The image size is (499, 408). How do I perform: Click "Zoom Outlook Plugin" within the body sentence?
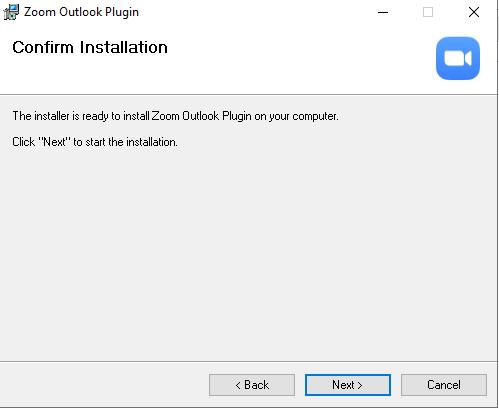[x=201, y=116]
